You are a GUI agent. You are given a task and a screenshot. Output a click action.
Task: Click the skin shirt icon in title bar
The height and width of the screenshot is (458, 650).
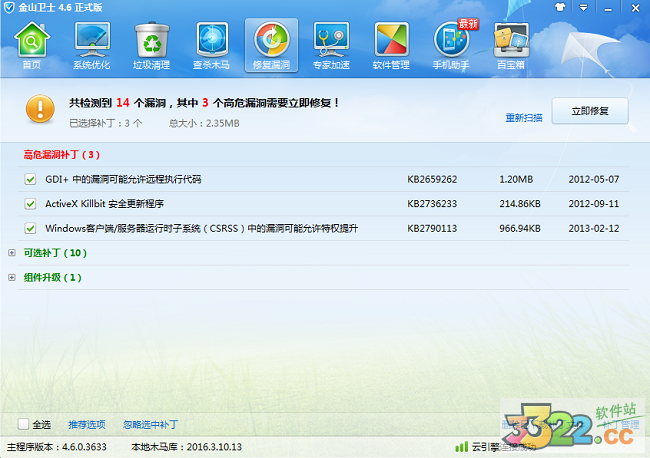[x=560, y=7]
